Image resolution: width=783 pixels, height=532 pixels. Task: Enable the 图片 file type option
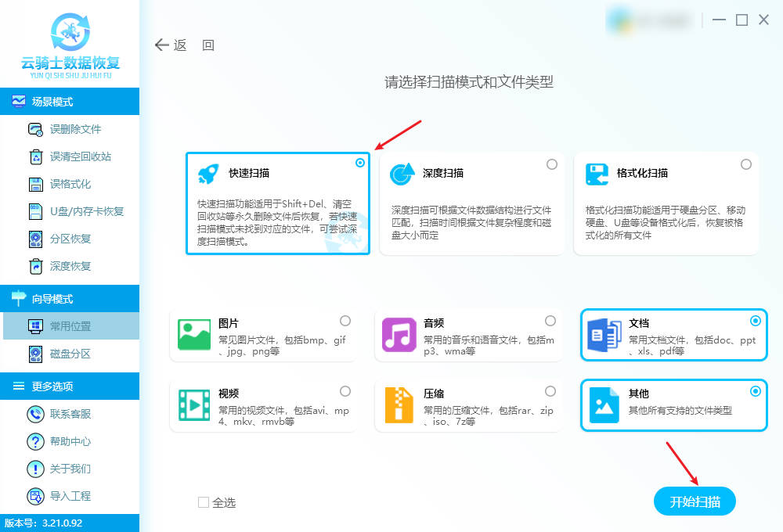click(345, 321)
